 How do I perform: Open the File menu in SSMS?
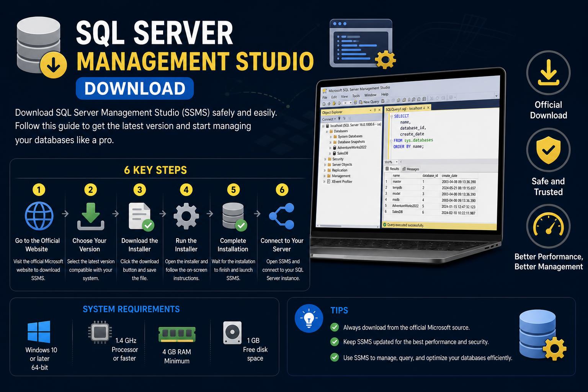tap(325, 97)
